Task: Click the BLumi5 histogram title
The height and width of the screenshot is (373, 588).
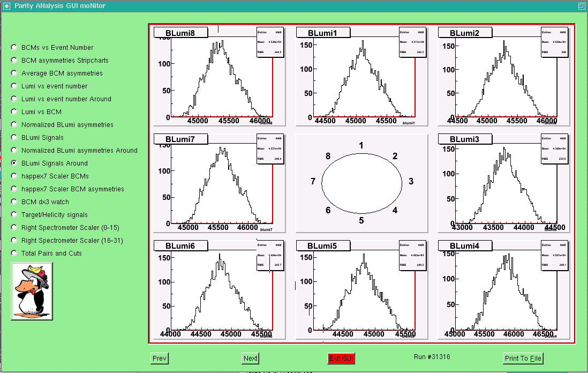Action: tap(323, 245)
